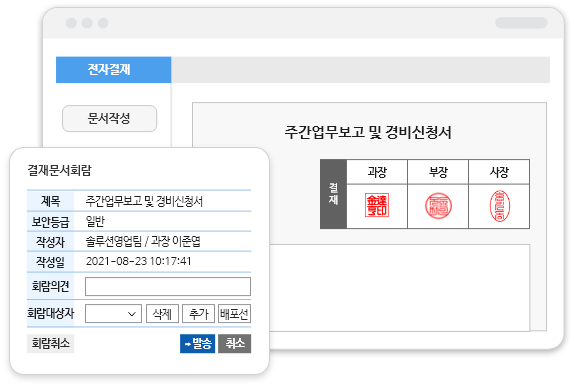Screen dimensions: 574x388
Task: Select the 사장 header cell
Action: 499,172
